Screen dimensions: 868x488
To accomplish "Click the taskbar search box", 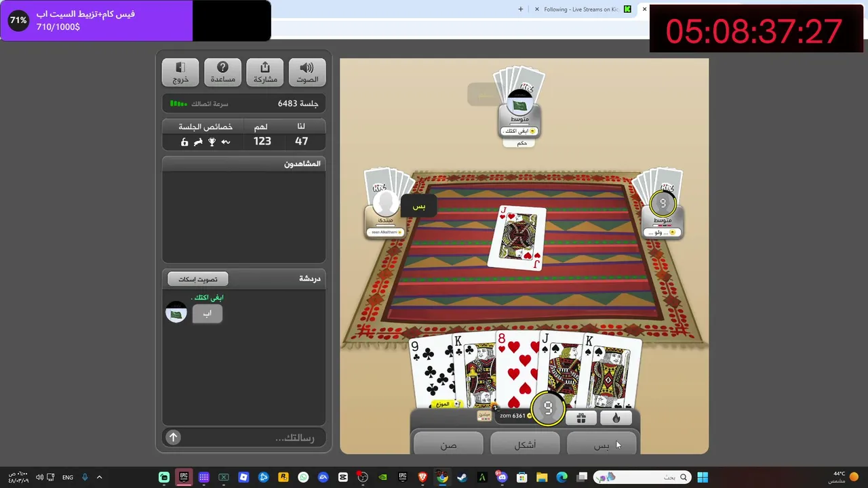I will point(642,477).
